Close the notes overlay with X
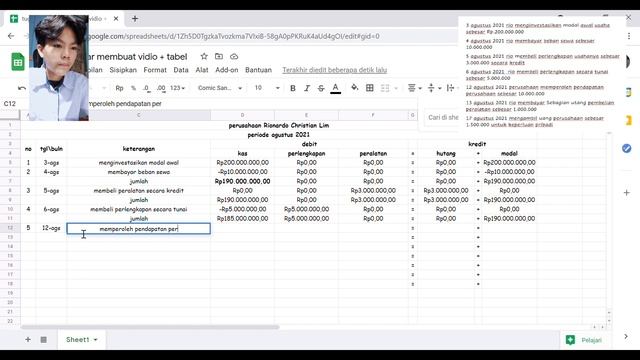Screen dimensions: 640x360 (x=629, y=18)
